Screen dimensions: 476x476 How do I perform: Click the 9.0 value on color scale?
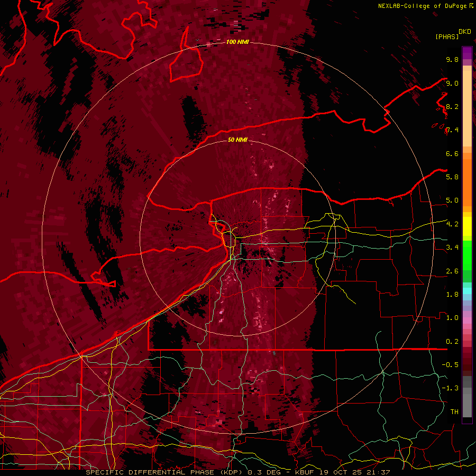[x=452, y=83]
